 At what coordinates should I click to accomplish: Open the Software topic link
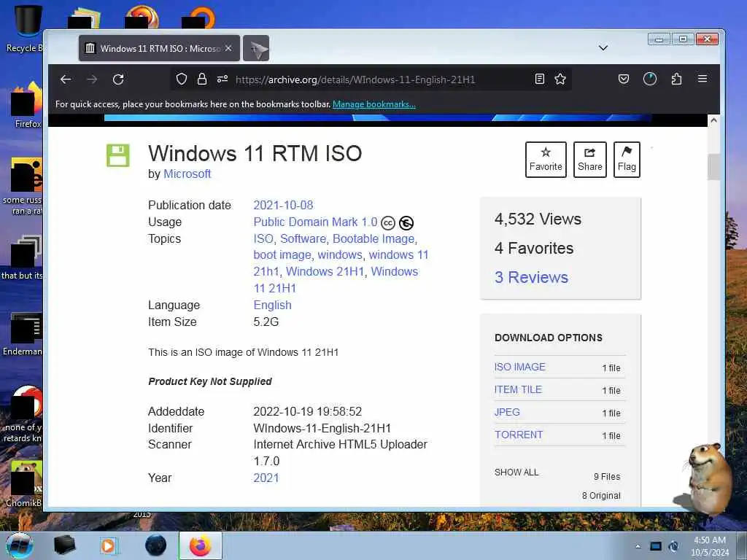pyautogui.click(x=303, y=238)
